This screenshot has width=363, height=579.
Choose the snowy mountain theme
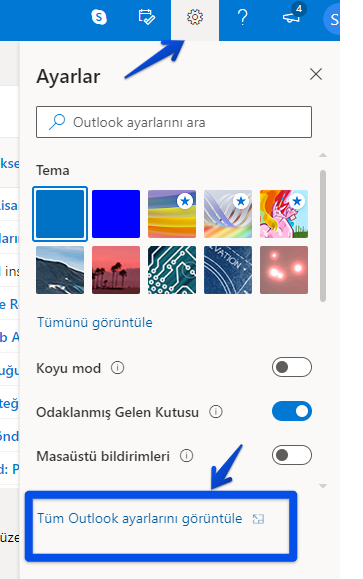point(60,270)
